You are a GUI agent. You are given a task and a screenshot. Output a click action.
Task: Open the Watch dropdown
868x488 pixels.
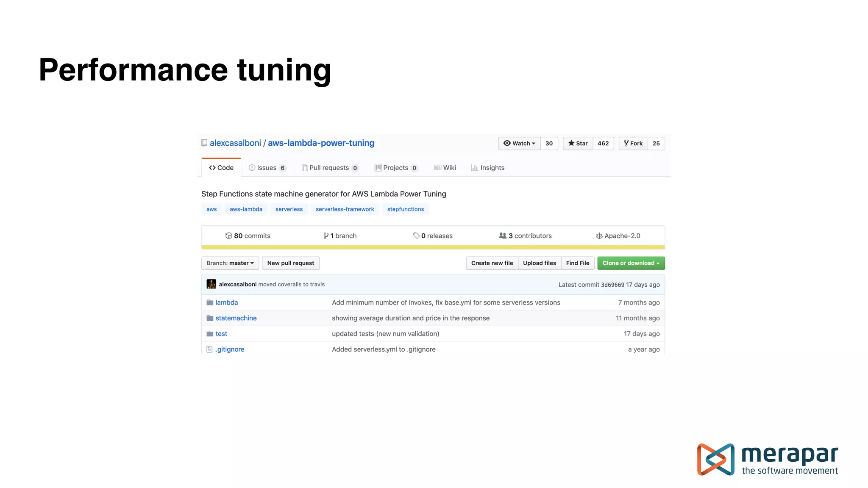click(x=519, y=144)
